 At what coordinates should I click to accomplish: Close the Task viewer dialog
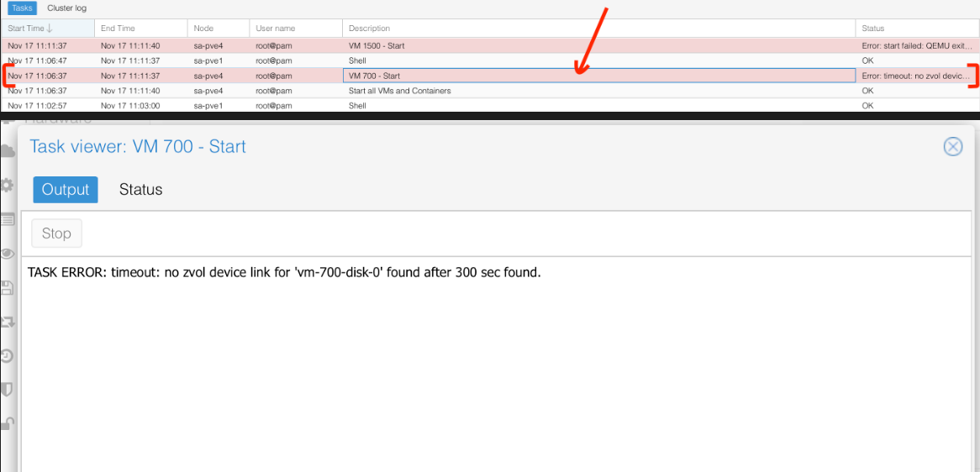952,147
